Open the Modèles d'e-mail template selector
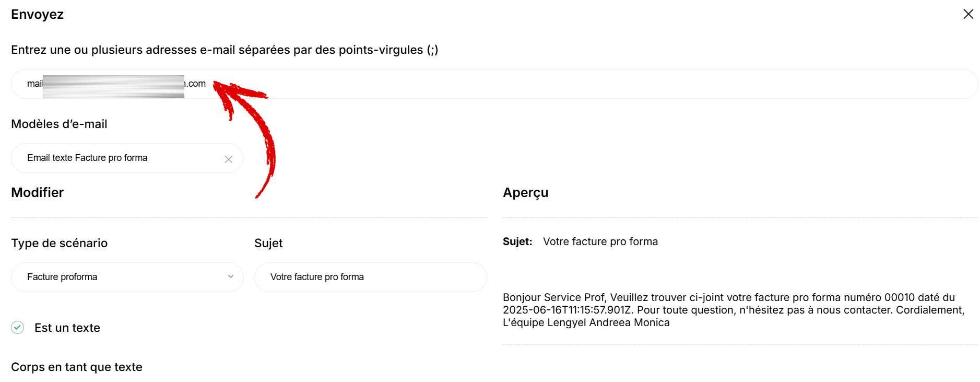The width and height of the screenshot is (980, 382). coord(127,158)
